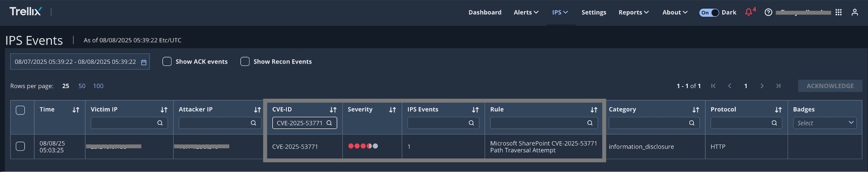The width and height of the screenshot is (868, 172).
Task: Sort by Victim IP column arrows
Action: pos(164,110)
